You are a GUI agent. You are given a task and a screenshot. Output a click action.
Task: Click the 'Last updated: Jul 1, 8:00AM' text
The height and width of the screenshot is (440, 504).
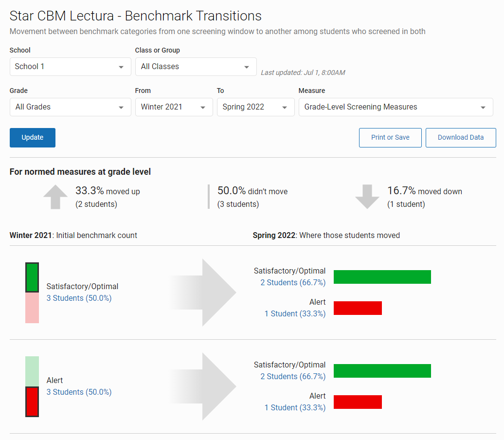(x=303, y=73)
